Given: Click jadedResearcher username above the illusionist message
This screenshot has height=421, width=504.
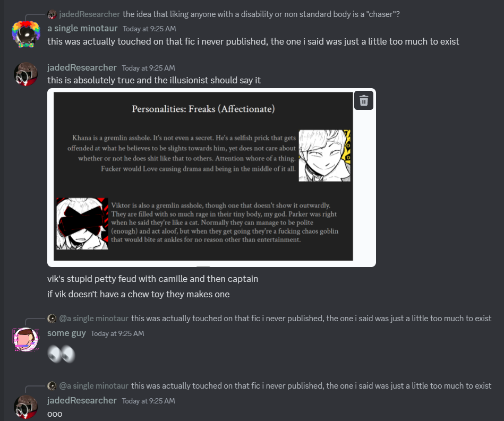Looking at the screenshot, I should [82, 67].
